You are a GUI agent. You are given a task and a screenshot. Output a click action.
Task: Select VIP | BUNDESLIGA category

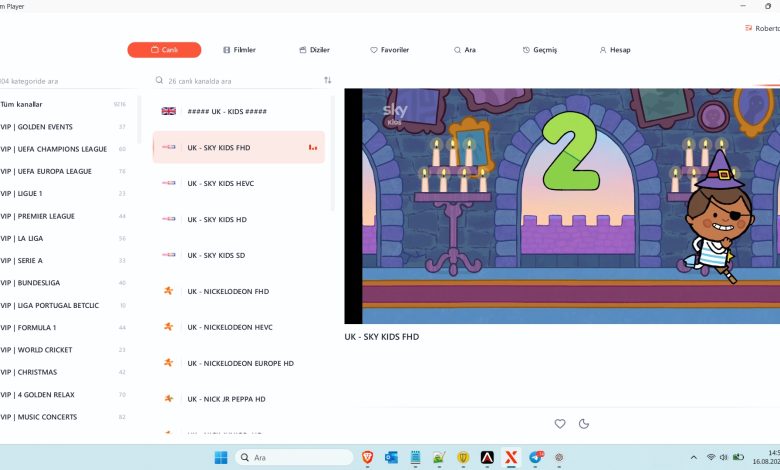tap(63, 283)
